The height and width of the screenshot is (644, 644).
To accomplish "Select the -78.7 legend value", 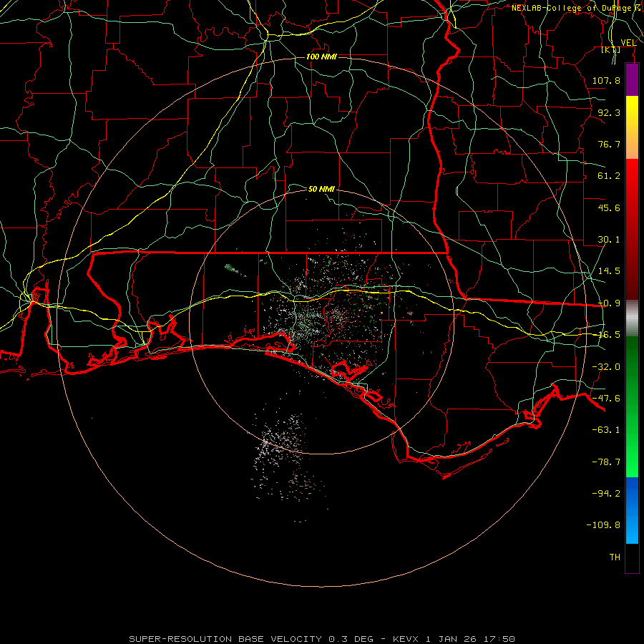I will [x=606, y=462].
